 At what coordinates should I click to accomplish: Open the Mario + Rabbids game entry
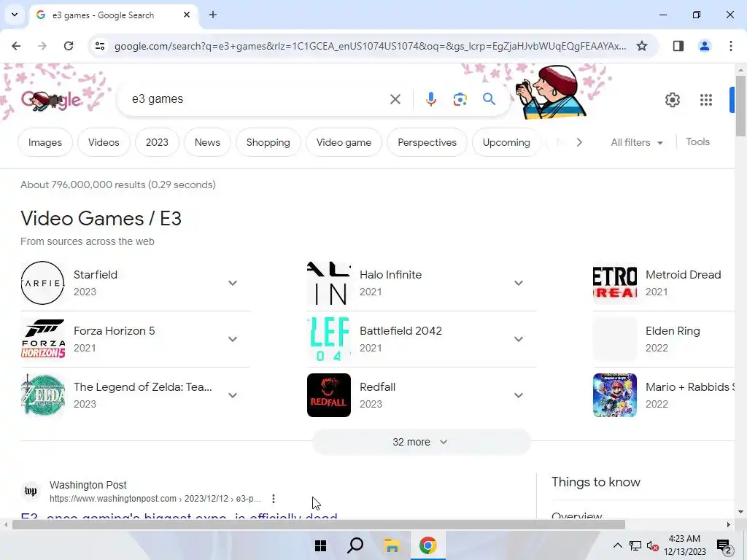coord(663,395)
